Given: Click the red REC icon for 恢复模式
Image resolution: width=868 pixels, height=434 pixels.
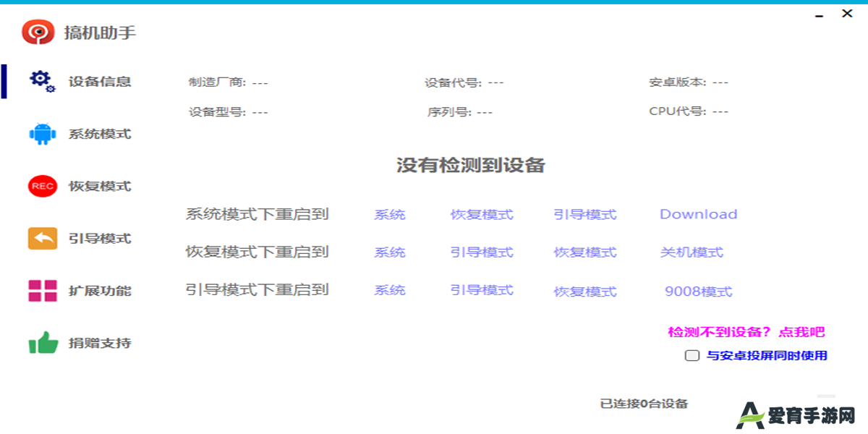Looking at the screenshot, I should click(x=43, y=186).
